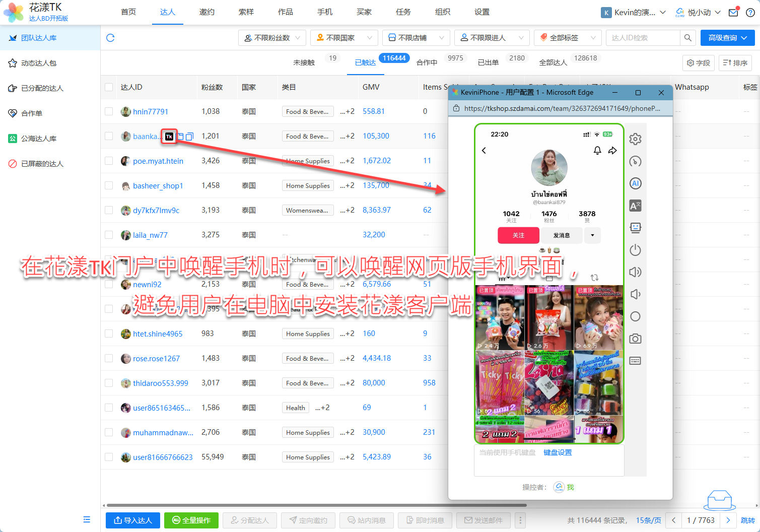The height and width of the screenshot is (532, 760).
Task: Click the 导入达人 button
Action: pyautogui.click(x=133, y=520)
